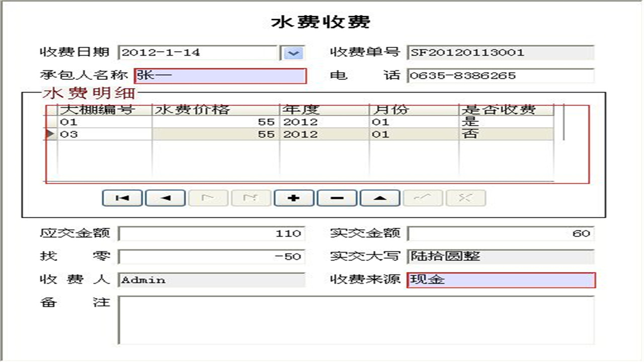644x362 pixels.
Task: Open the 收费日期 date dropdown
Action: click(294, 52)
